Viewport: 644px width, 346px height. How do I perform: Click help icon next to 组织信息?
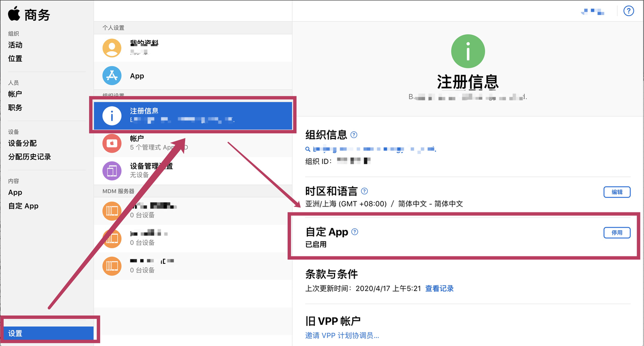coord(354,134)
